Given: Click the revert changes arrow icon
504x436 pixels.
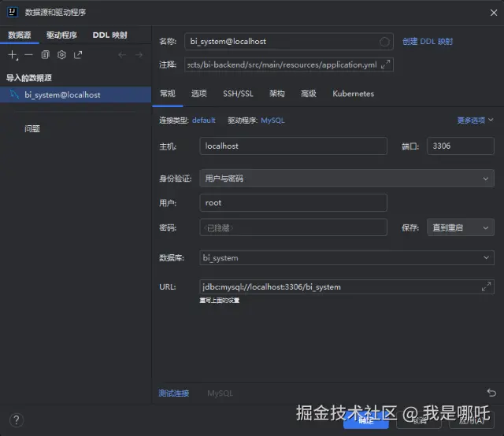Looking at the screenshot, I should [x=491, y=393].
